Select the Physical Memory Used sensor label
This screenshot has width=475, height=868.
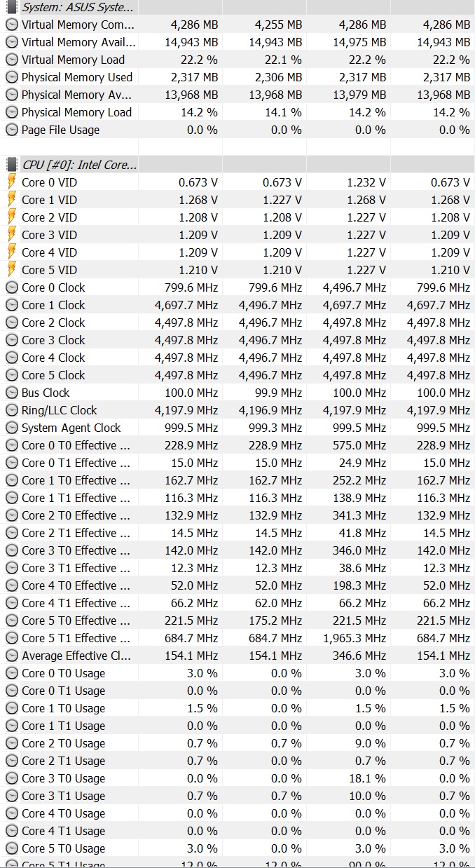coord(76,77)
